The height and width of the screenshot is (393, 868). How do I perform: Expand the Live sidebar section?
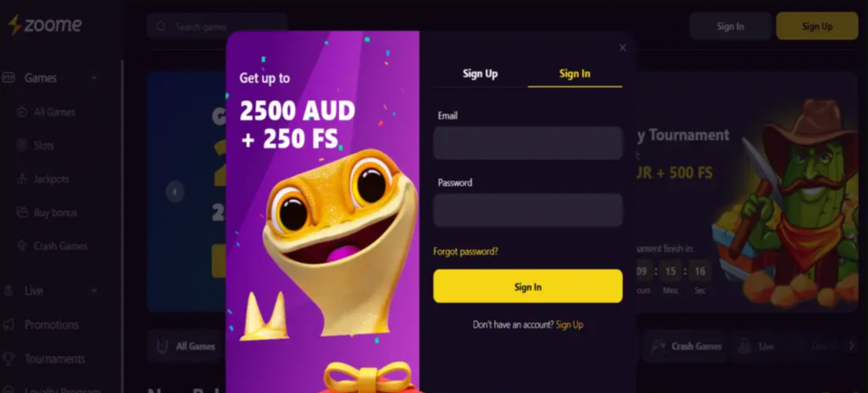coord(94,291)
